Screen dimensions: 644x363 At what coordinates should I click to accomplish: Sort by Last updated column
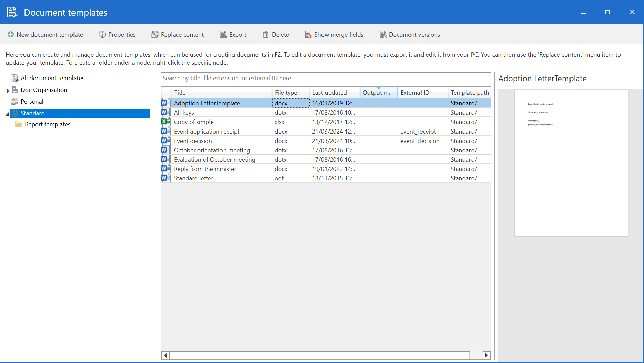click(335, 93)
